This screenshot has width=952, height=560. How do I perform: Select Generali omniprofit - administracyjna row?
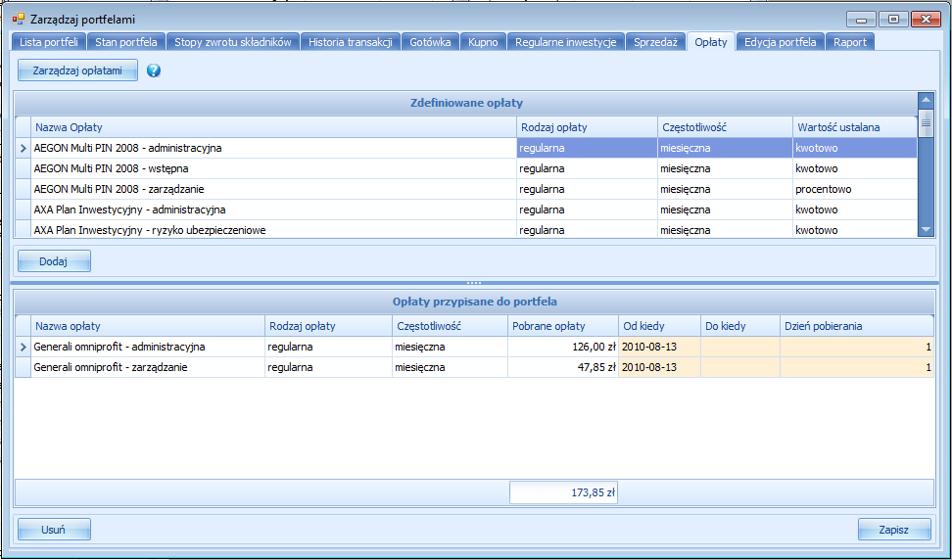coord(475,347)
